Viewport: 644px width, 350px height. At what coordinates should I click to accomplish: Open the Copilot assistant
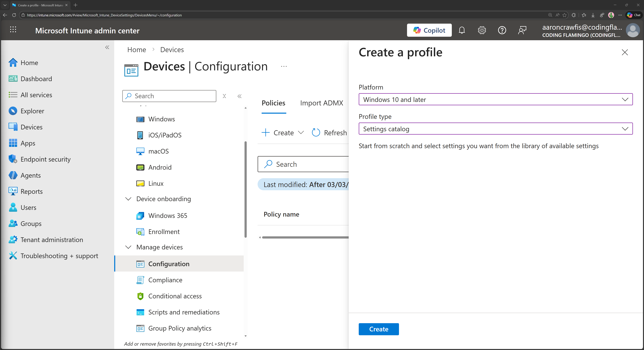(429, 30)
